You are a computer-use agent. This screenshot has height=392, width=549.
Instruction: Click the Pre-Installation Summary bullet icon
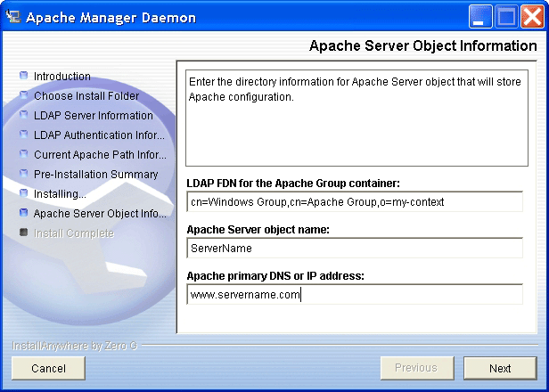pyautogui.click(x=23, y=173)
